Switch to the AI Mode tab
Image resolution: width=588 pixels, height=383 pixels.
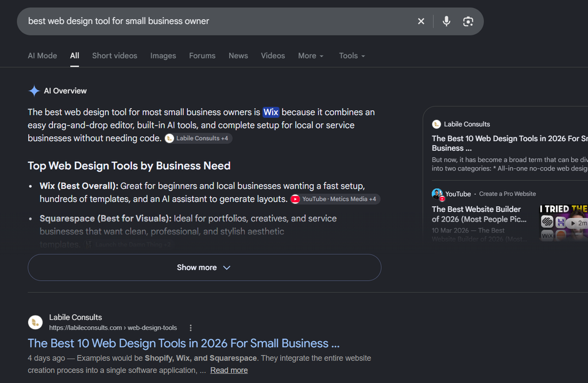[x=42, y=56]
